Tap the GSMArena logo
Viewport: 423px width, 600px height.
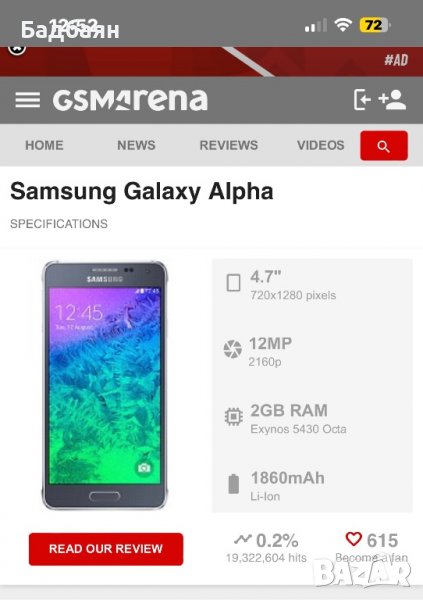(130, 100)
